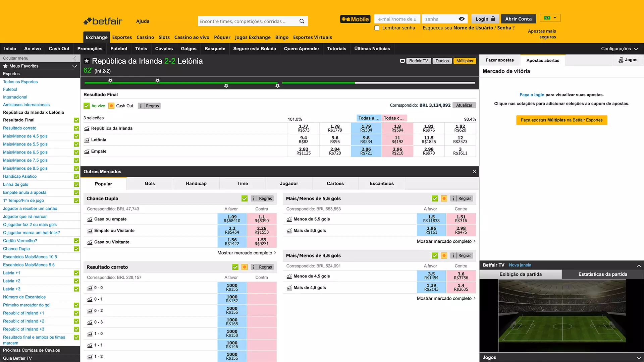Expand the Outros Mercados close button panel

474,172
